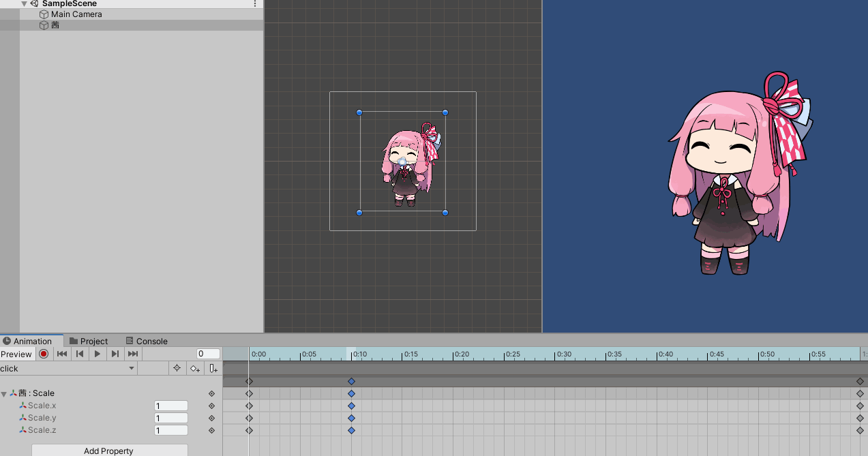Select the Scale.y keyframe at the clip end

coord(860,418)
